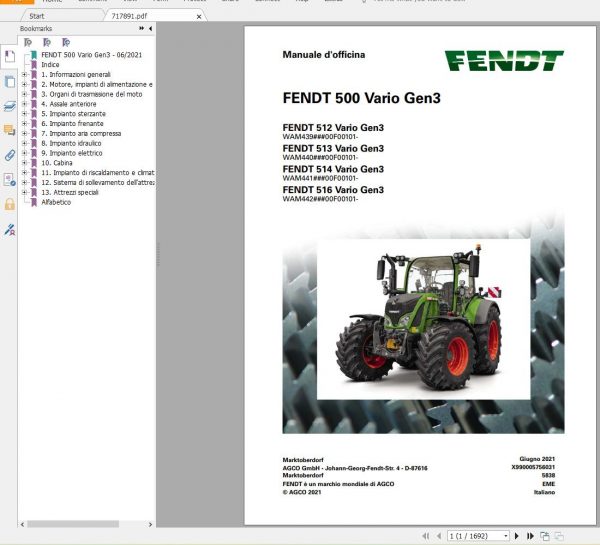Click the tractor image on the page
600x545 pixels.
[x=423, y=318]
